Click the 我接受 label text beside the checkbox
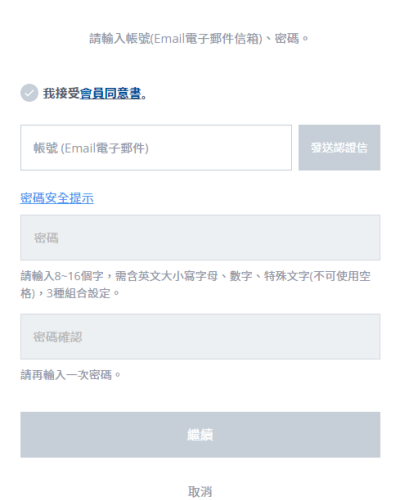Viewport: 400px width, 500px height. (61, 93)
